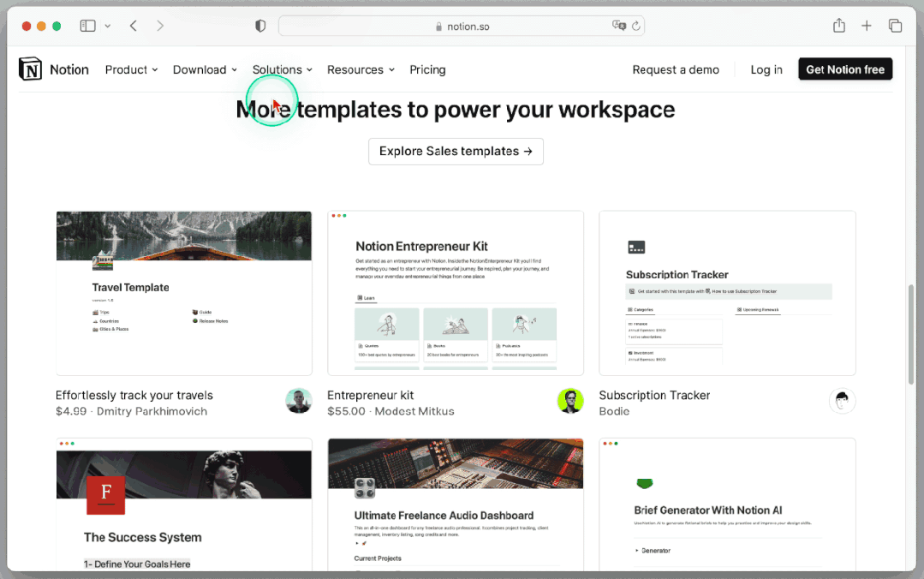Navigate back with the back arrow
924x579 pixels.
[133, 26]
